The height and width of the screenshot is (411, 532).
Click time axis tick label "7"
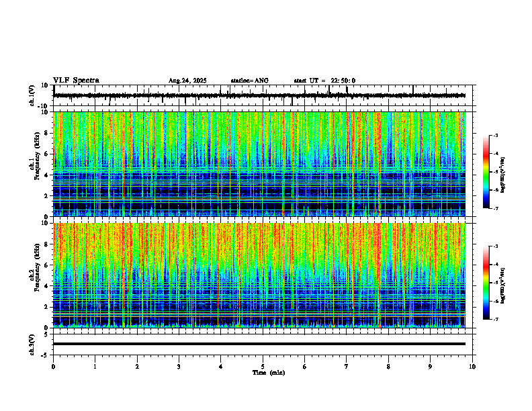tap(347, 367)
